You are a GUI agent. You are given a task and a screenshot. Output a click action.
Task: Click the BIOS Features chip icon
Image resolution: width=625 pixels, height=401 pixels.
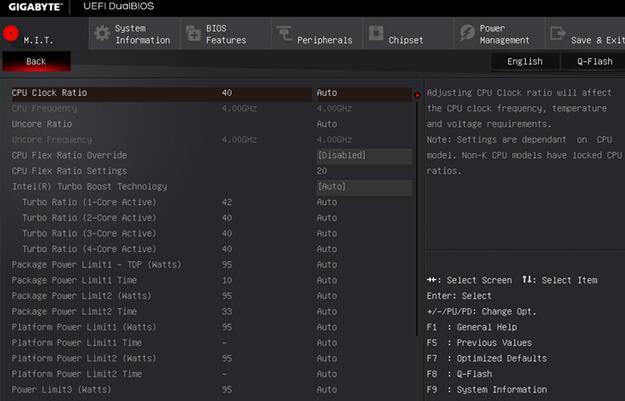tap(193, 33)
